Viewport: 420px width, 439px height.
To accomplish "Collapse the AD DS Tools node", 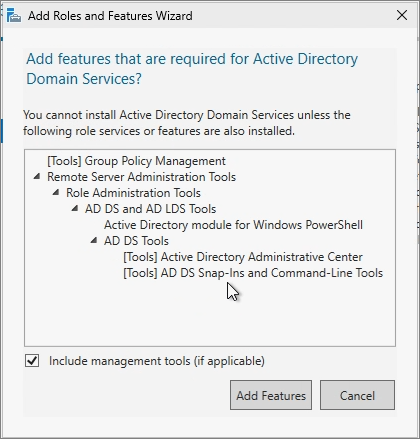I will point(94,240).
